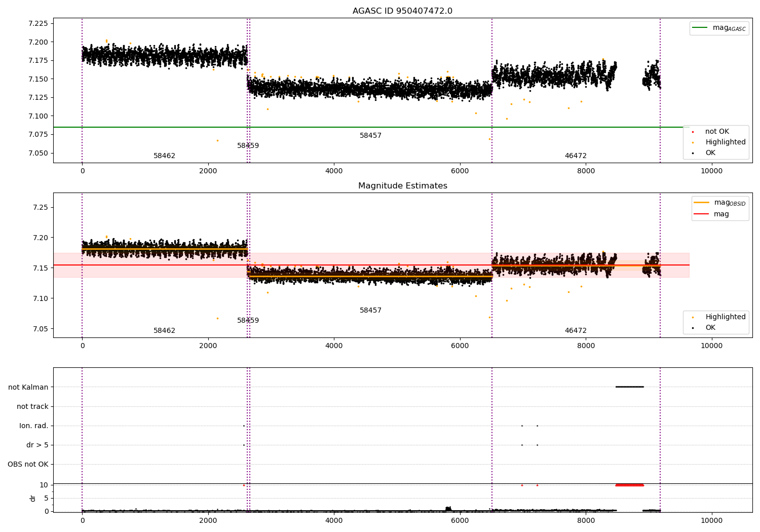Click the row of red markers at dr 10 after time 8000

click(x=630, y=485)
